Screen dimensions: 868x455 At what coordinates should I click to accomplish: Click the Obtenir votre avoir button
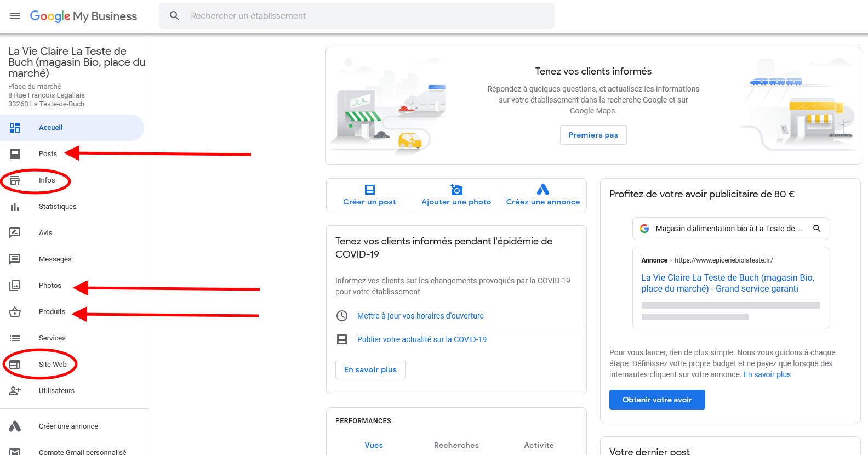pos(657,400)
